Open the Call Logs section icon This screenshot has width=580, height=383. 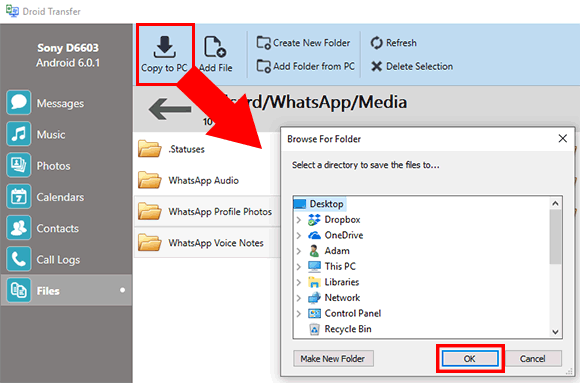[x=18, y=259]
